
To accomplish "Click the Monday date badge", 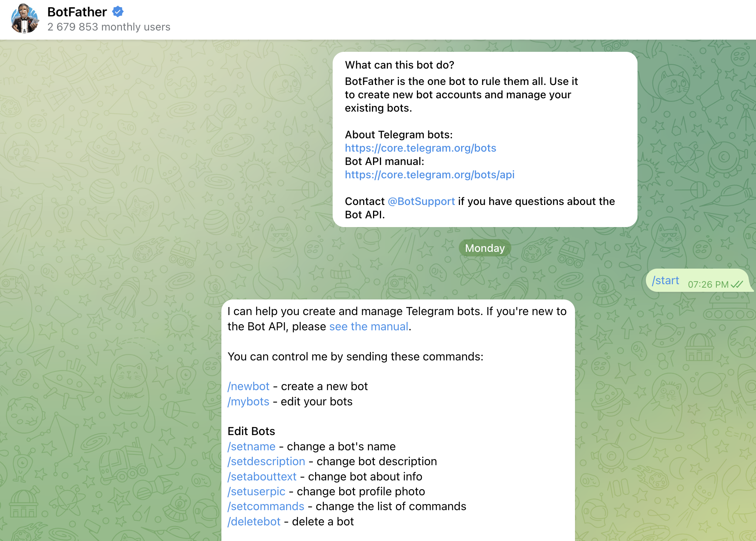I will pos(484,248).
